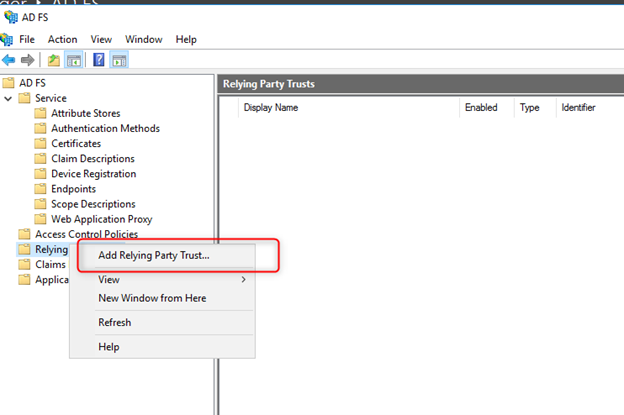Select the AD FS root tree label

point(33,83)
